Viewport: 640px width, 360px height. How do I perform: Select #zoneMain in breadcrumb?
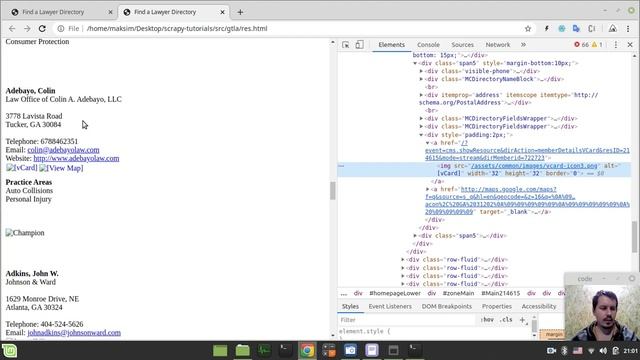[x=458, y=293]
